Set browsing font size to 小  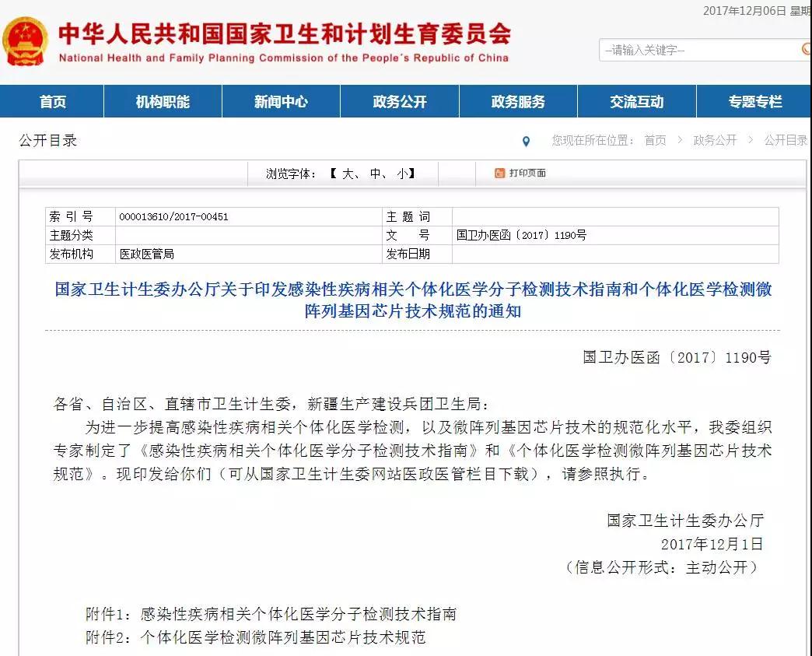pyautogui.click(x=401, y=174)
